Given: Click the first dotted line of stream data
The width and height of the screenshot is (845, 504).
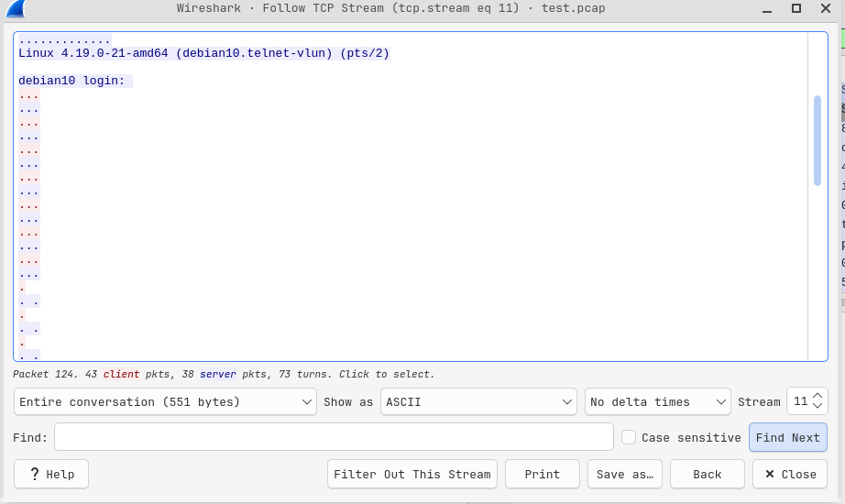Looking at the screenshot, I should (x=64, y=40).
